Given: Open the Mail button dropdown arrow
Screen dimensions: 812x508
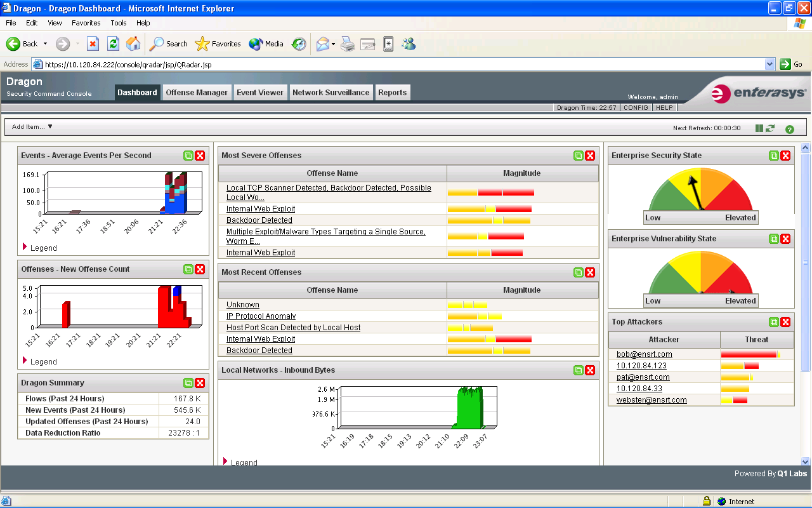Looking at the screenshot, I should click(x=334, y=44).
